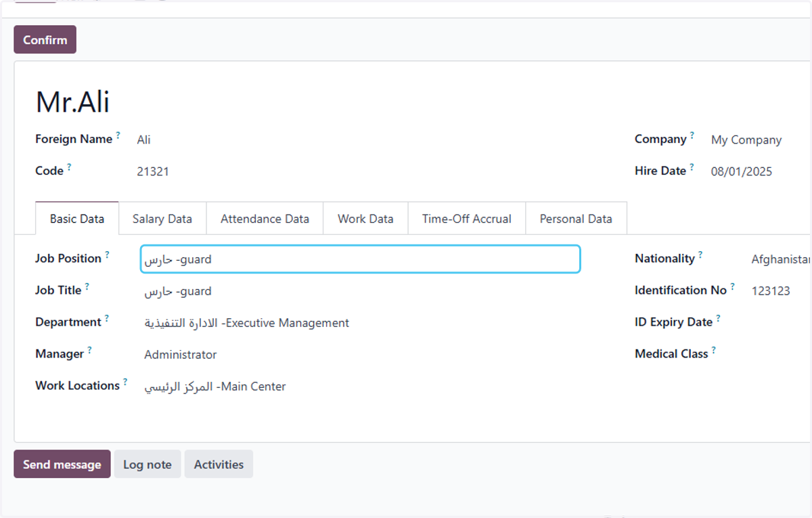This screenshot has height=518, width=812.
Task: Select the Time-Off Accrual tab
Action: pyautogui.click(x=467, y=219)
